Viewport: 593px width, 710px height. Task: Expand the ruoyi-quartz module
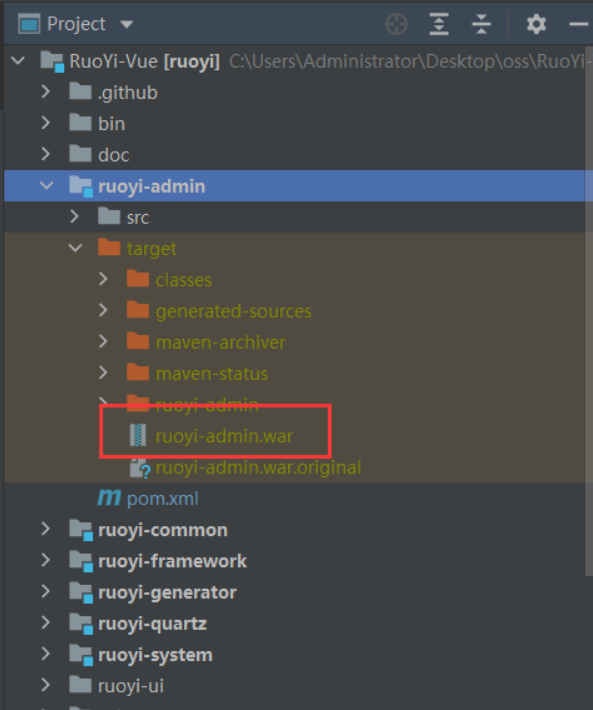point(45,623)
